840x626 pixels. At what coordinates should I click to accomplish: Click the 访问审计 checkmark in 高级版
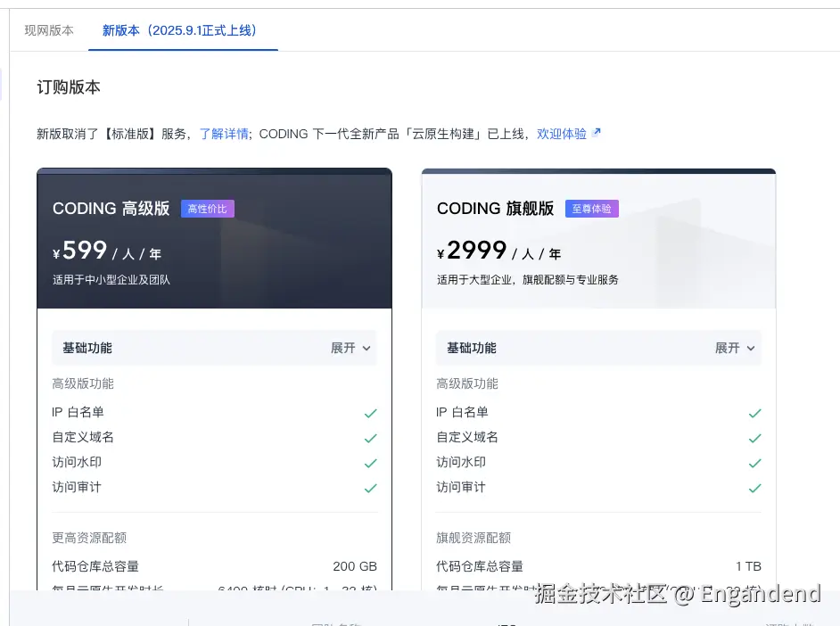coord(371,488)
